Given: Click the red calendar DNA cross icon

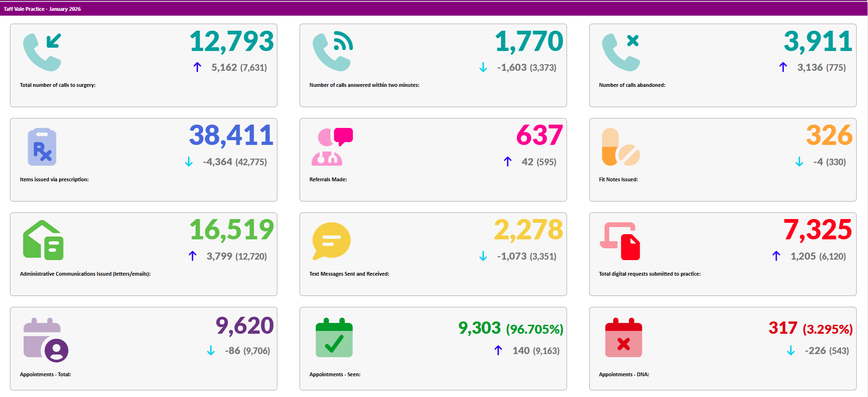Looking at the screenshot, I should click(623, 338).
